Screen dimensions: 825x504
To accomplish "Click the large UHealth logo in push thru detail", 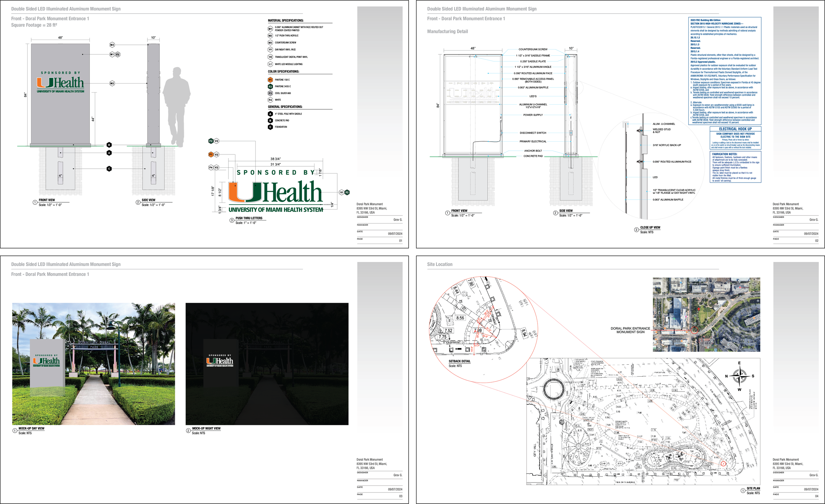I will pyautogui.click(x=275, y=192).
